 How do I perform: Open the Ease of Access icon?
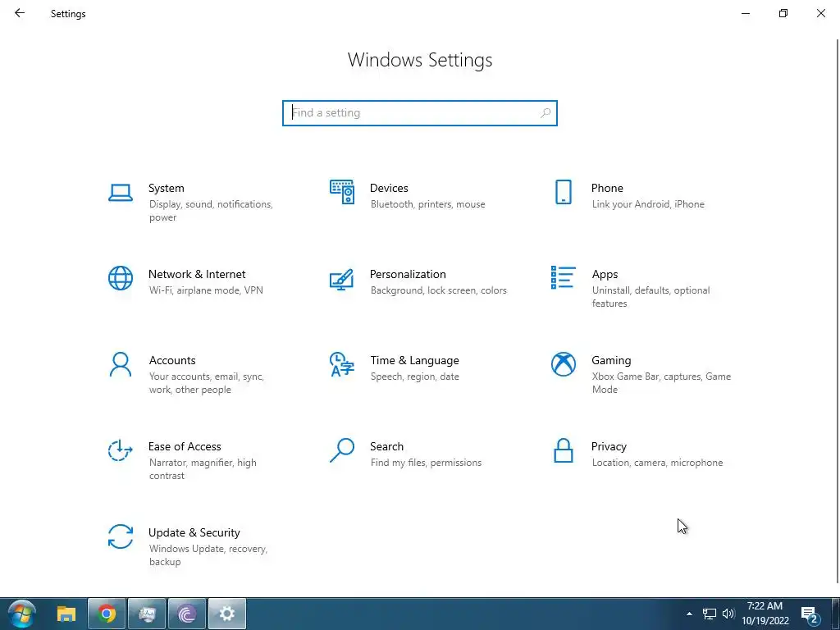pos(121,450)
